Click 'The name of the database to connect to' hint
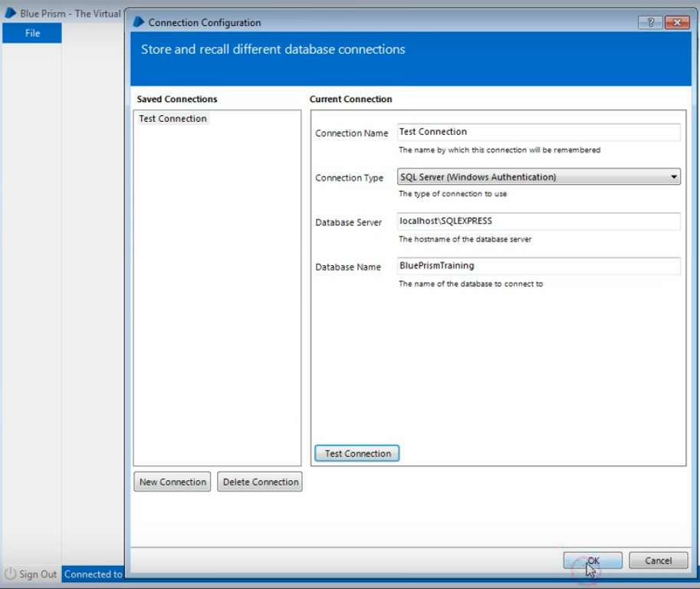The height and width of the screenshot is (589, 700). [471, 284]
